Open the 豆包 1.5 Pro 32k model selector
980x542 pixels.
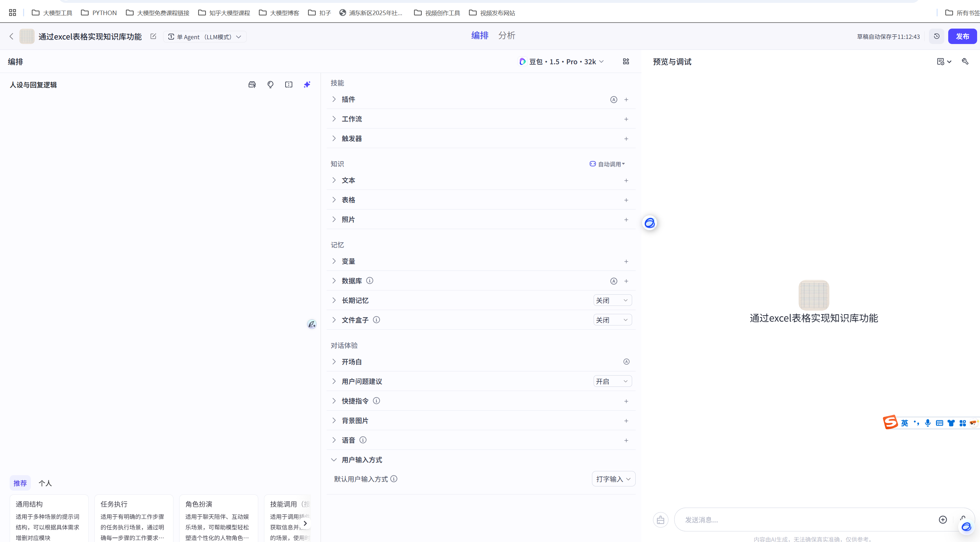click(562, 61)
